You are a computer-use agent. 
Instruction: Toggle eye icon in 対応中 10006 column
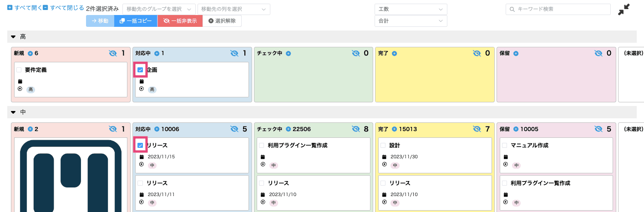coord(234,129)
